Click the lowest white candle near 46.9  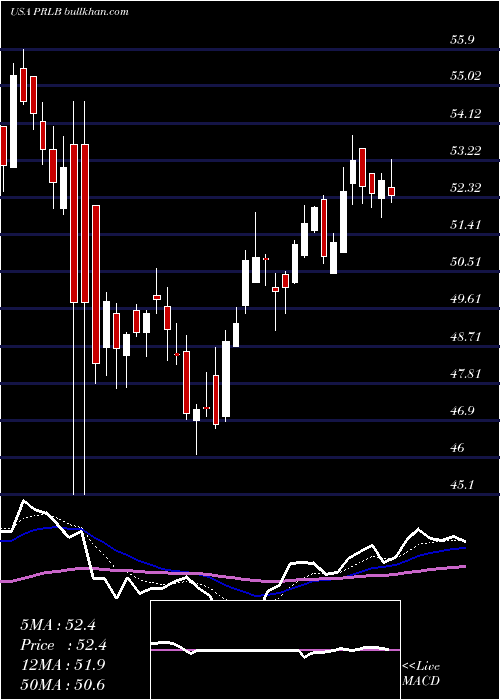(196, 415)
